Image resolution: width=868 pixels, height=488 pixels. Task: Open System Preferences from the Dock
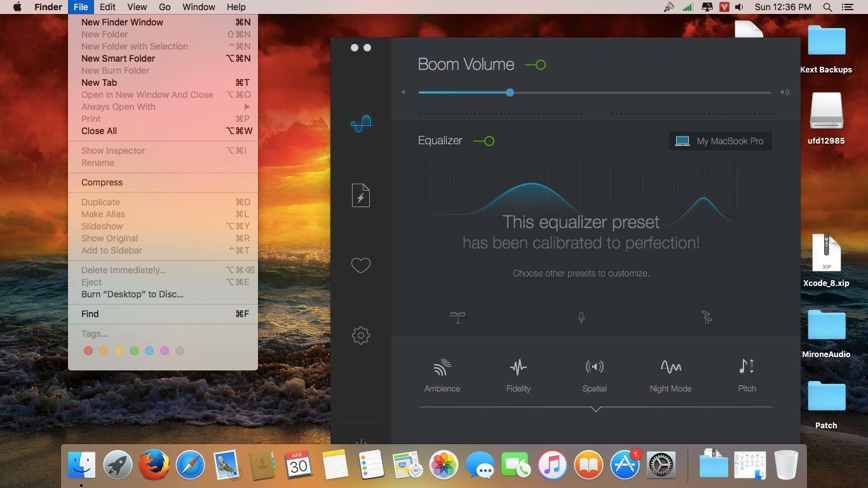point(661,465)
